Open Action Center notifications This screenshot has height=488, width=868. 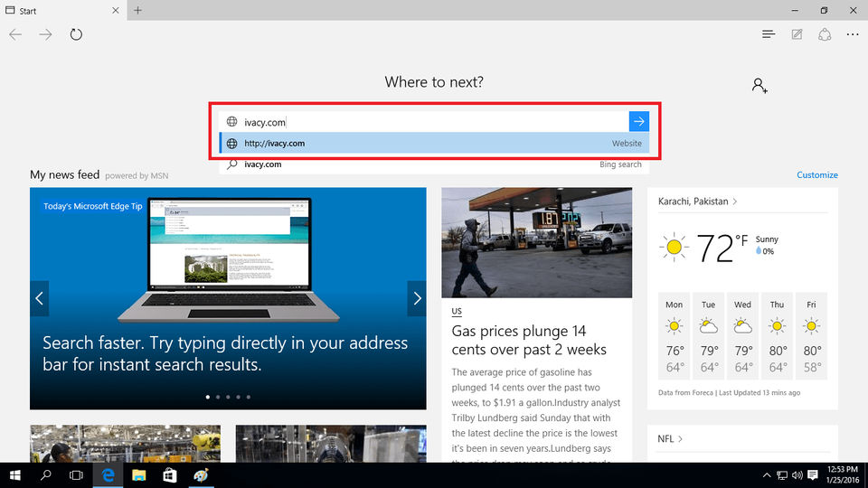coord(813,475)
